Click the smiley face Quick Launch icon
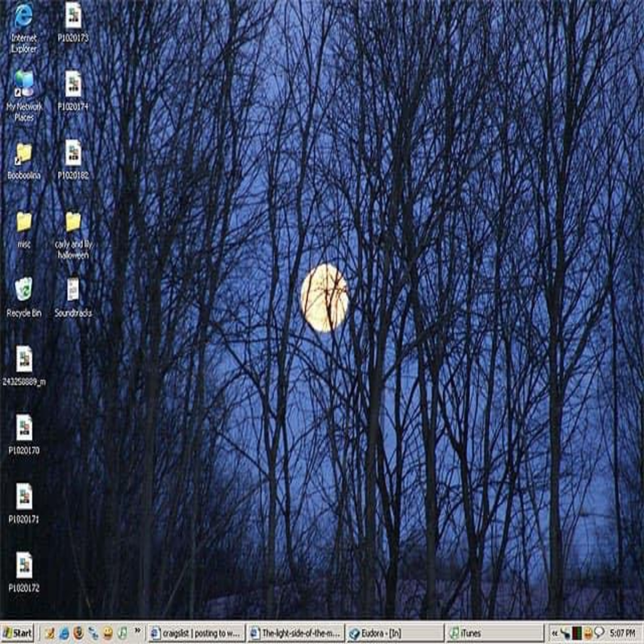Screen dimensions: 644x644 pyautogui.click(x=108, y=633)
